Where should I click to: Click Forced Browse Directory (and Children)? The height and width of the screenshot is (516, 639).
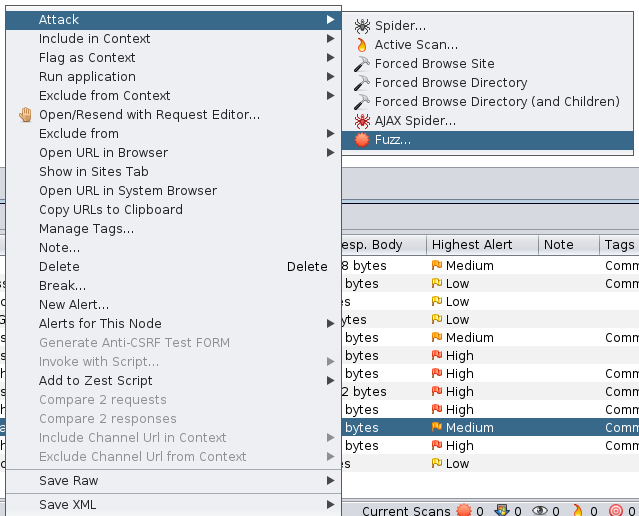pos(496,102)
